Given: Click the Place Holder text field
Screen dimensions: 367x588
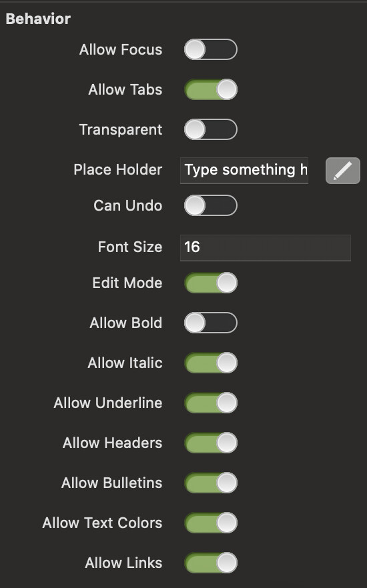Looking at the screenshot, I should point(244,171).
